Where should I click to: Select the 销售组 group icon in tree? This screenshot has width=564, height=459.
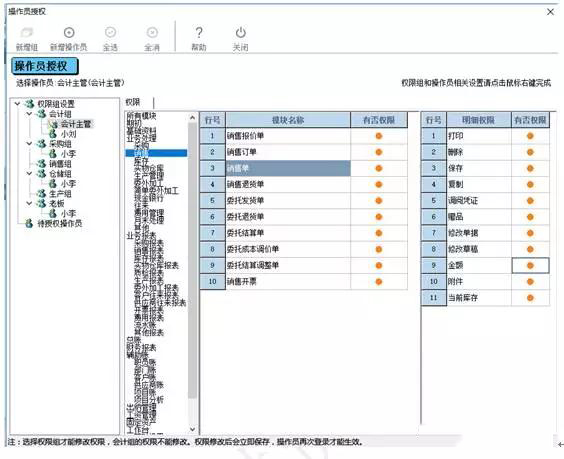pos(41,164)
